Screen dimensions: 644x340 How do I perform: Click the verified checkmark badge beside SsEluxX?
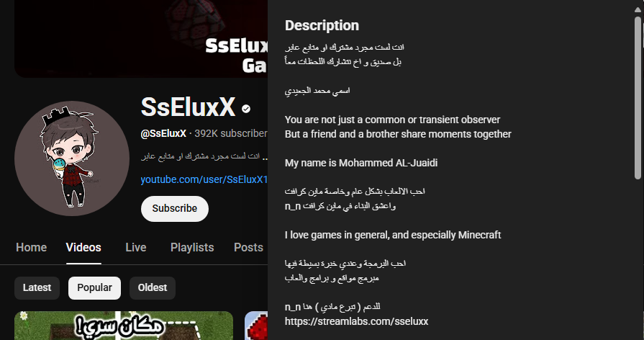coord(246,109)
